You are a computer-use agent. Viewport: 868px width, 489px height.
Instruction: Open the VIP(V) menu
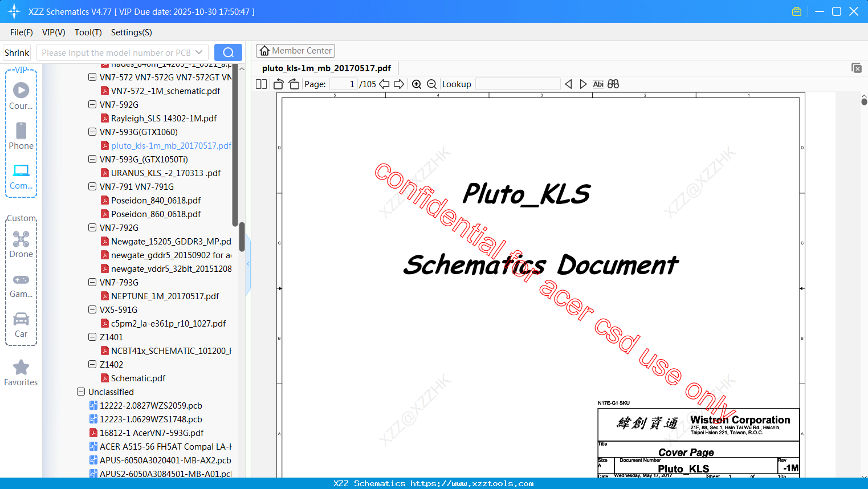(54, 32)
